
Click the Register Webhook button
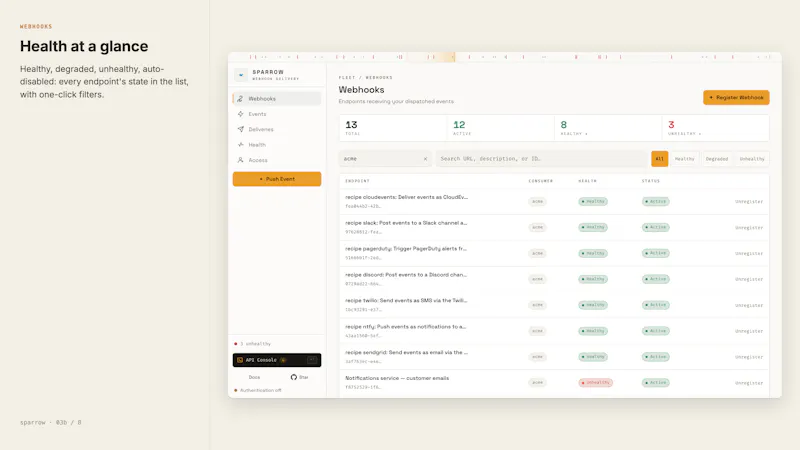click(736, 97)
